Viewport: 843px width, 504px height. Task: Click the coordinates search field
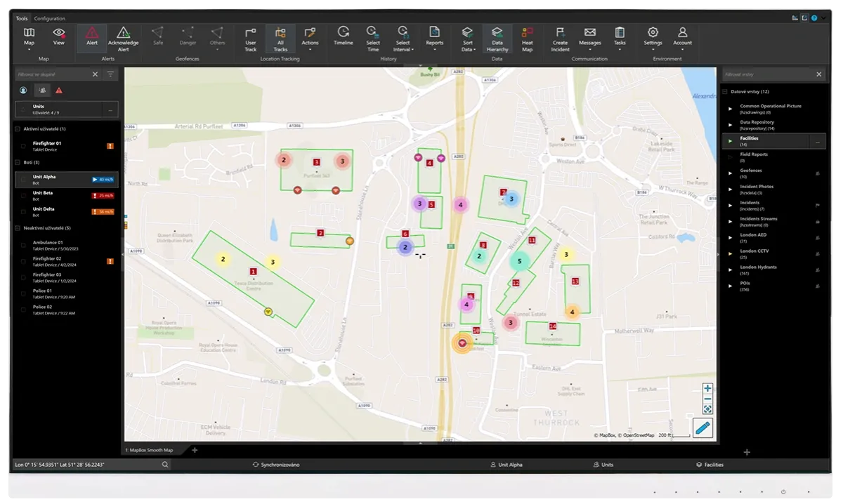(x=88, y=465)
